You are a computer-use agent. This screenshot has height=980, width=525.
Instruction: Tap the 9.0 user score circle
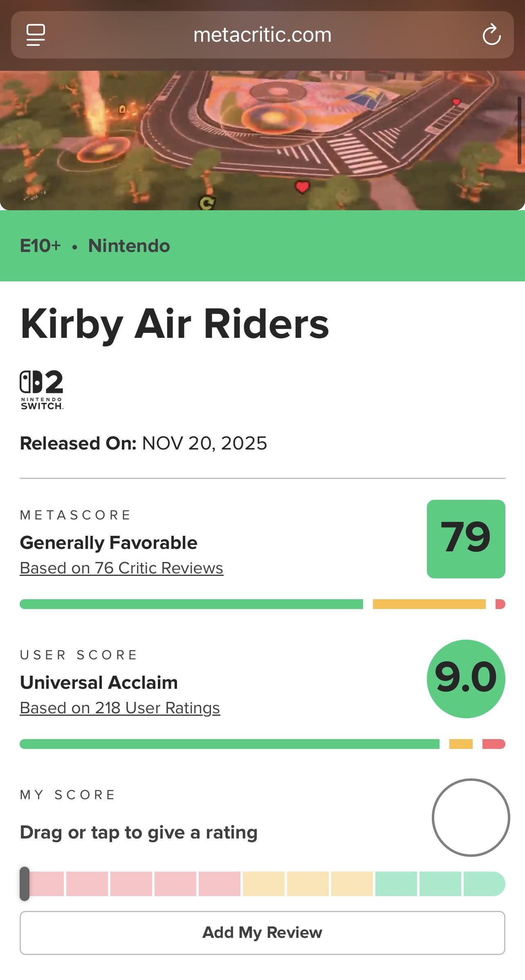coord(466,679)
